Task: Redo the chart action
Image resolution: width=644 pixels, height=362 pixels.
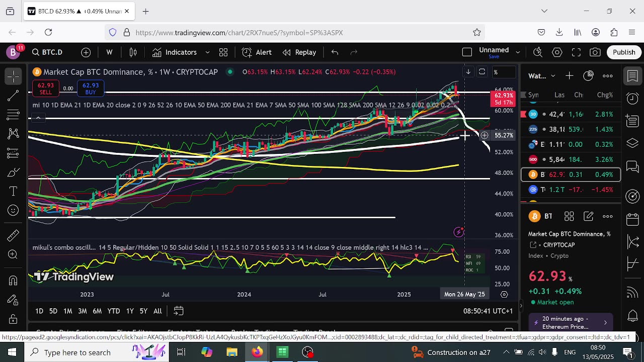Action: tap(354, 52)
